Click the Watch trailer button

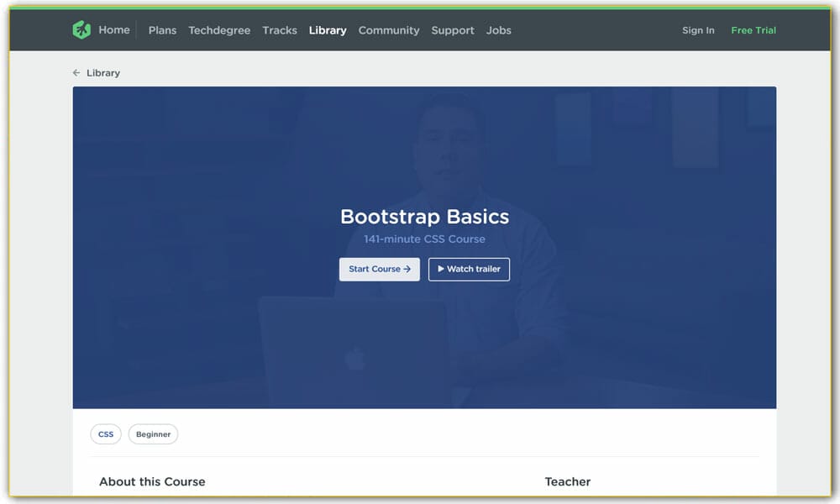click(x=469, y=269)
